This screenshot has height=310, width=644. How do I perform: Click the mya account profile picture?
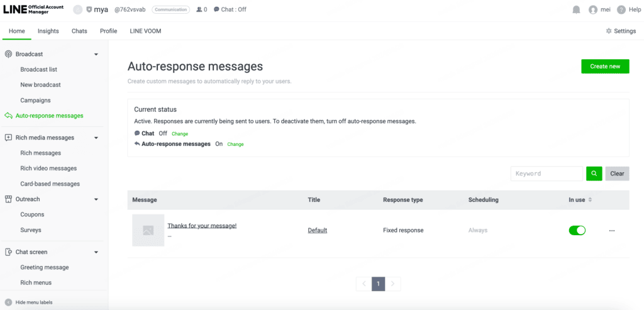(x=77, y=9)
